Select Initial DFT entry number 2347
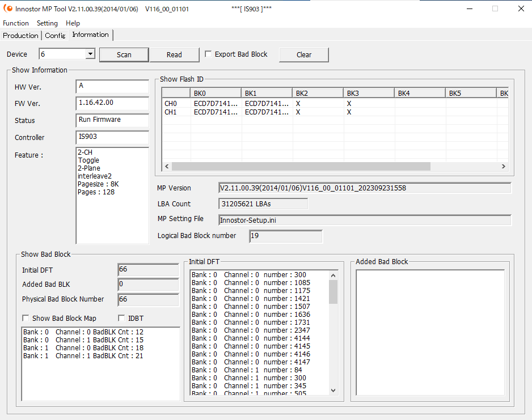Image resolution: width=532 pixels, height=420 pixels. pos(251,330)
